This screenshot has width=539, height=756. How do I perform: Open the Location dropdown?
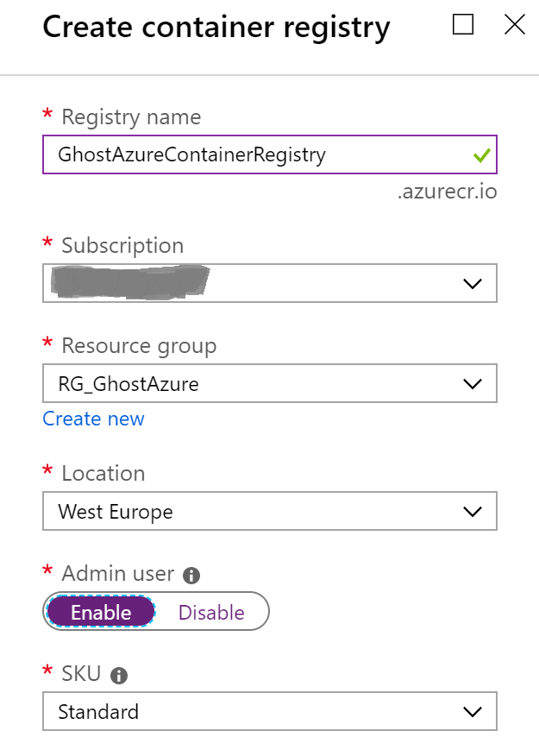tap(270, 511)
